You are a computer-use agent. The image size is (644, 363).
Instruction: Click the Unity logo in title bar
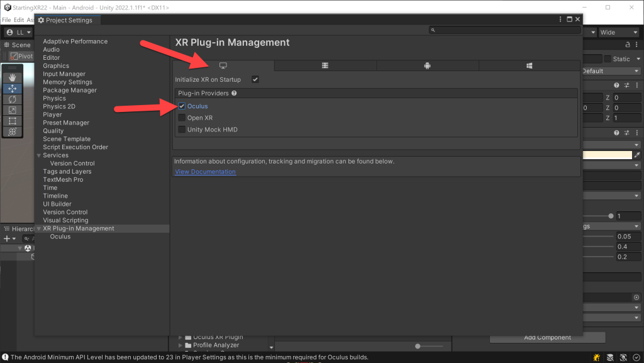7,8
